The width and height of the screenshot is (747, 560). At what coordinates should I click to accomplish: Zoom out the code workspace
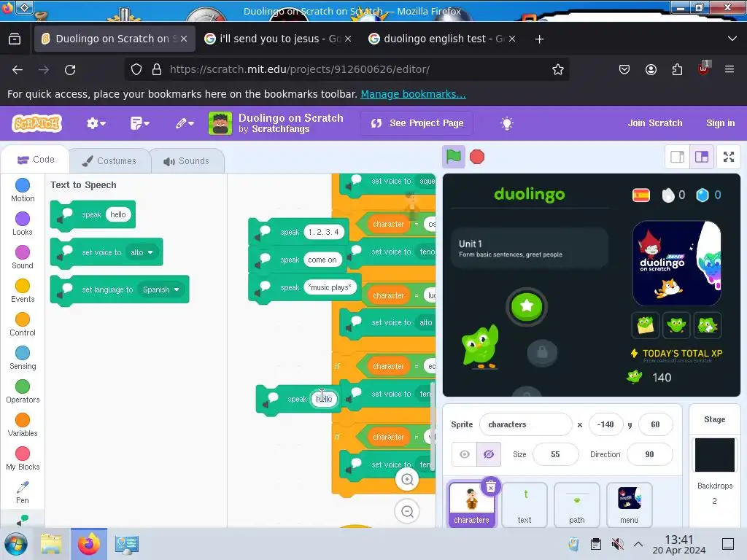[x=407, y=511]
